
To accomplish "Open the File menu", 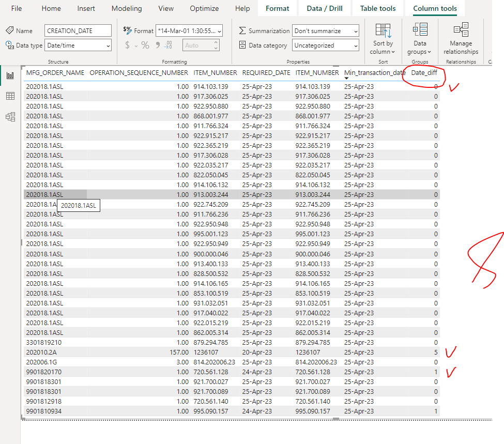I will tap(17, 8).
